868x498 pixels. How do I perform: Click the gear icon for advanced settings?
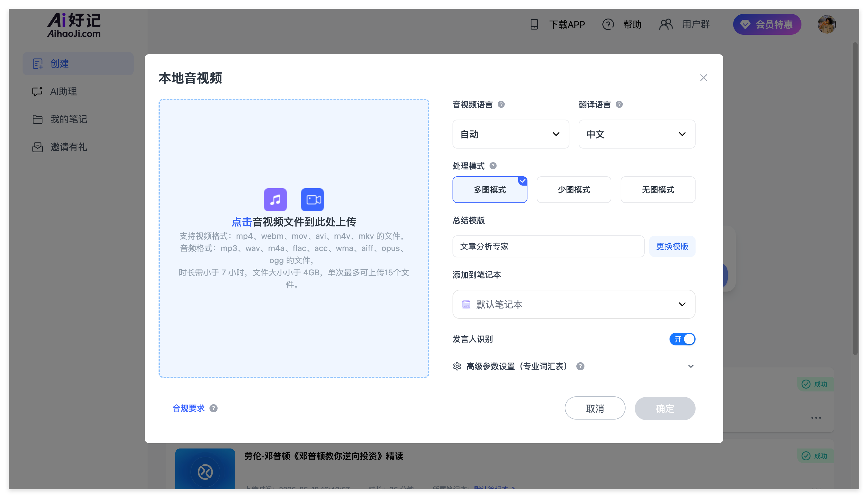coord(457,366)
